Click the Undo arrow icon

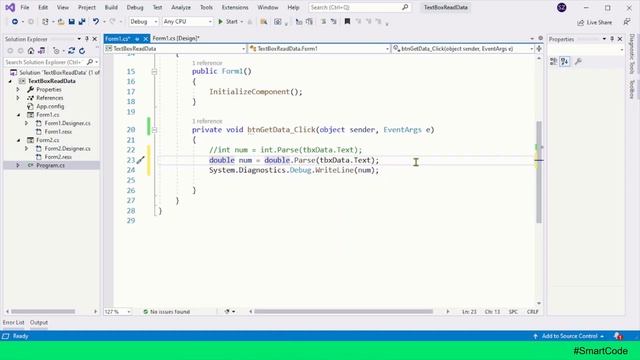(96, 22)
